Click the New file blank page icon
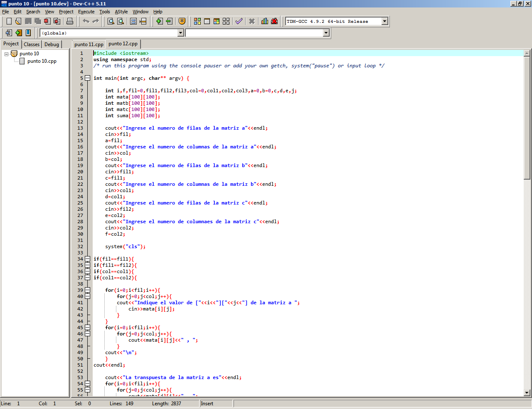This screenshot has width=532, height=409. click(x=9, y=21)
